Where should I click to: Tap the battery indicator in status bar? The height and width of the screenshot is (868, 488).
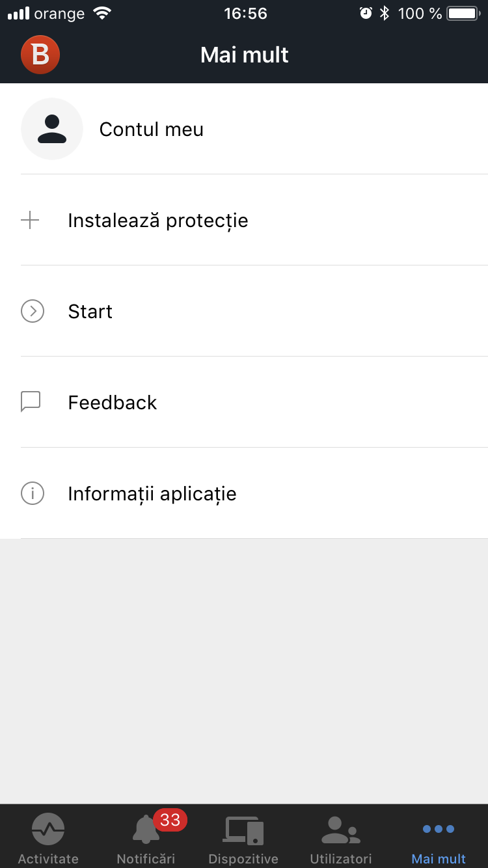[x=463, y=13]
